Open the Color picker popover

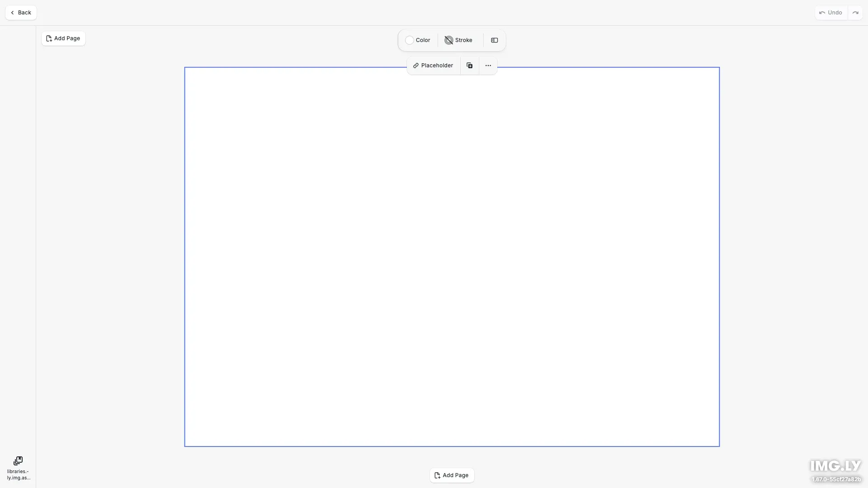coord(417,40)
